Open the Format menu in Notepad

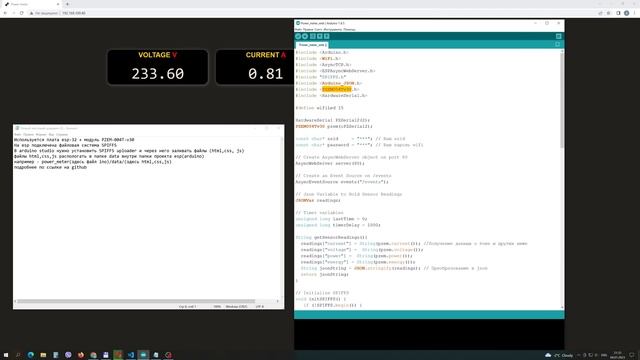coord(41,134)
